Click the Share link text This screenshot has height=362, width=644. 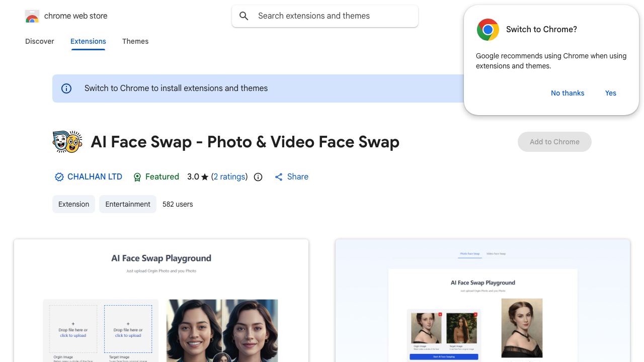(x=298, y=177)
